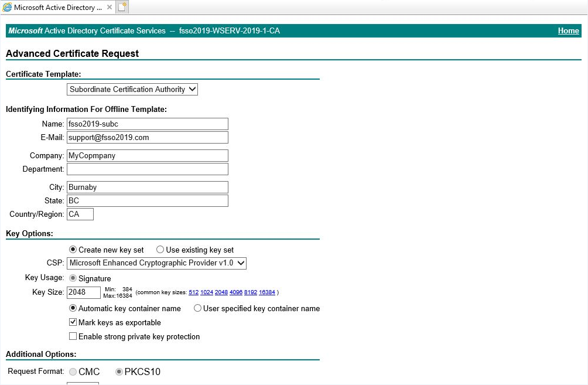Image resolution: width=588 pixels, height=385 pixels.
Task: Choose the 512 key size link
Action: 193,292
